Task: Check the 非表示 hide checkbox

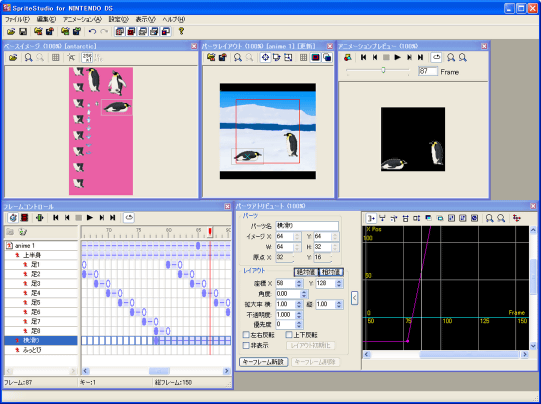Action: coord(246,345)
